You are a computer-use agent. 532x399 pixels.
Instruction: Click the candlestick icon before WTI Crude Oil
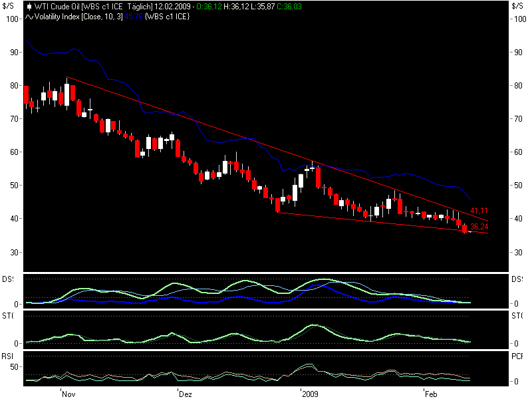pos(29,7)
